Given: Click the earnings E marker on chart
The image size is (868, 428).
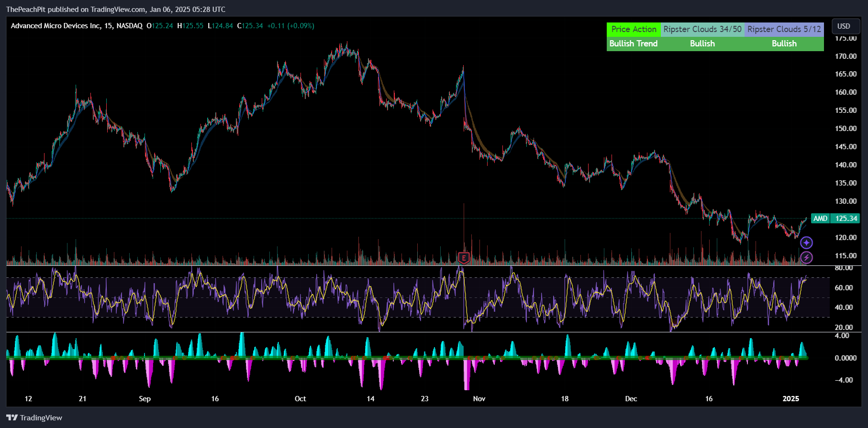Looking at the screenshot, I should (464, 258).
